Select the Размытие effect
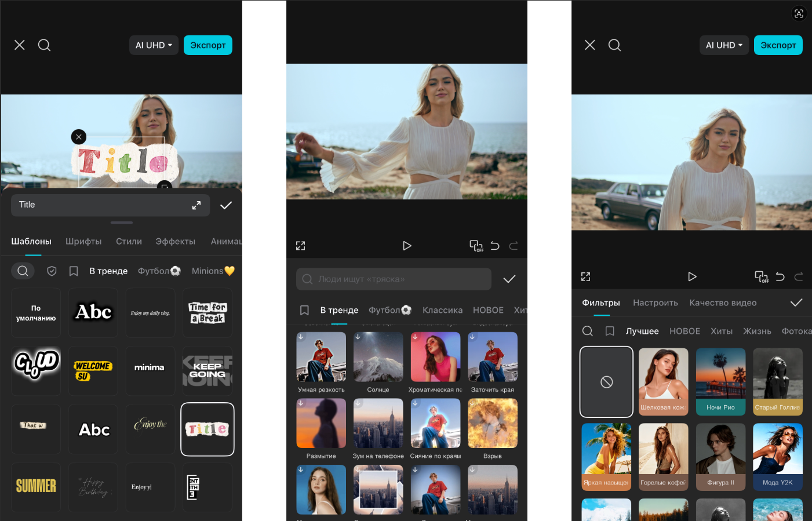 click(321, 429)
